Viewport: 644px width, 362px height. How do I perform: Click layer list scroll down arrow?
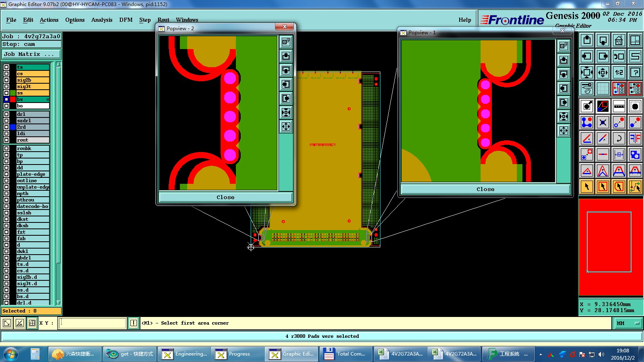[x=58, y=302]
